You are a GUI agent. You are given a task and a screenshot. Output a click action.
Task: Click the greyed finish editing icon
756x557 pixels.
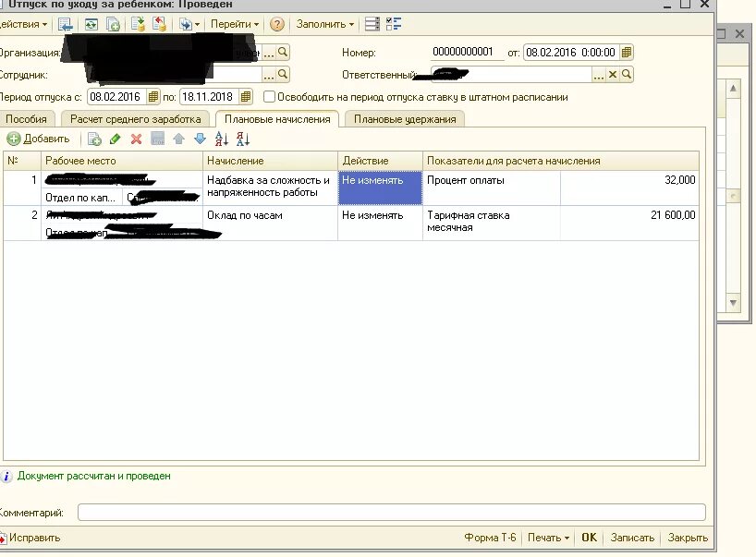(158, 139)
